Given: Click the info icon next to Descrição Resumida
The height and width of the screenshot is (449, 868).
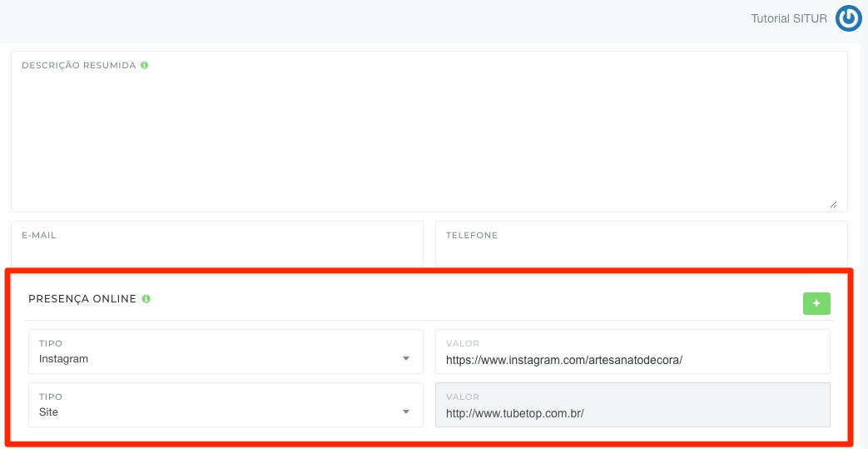Looking at the screenshot, I should pos(144,65).
